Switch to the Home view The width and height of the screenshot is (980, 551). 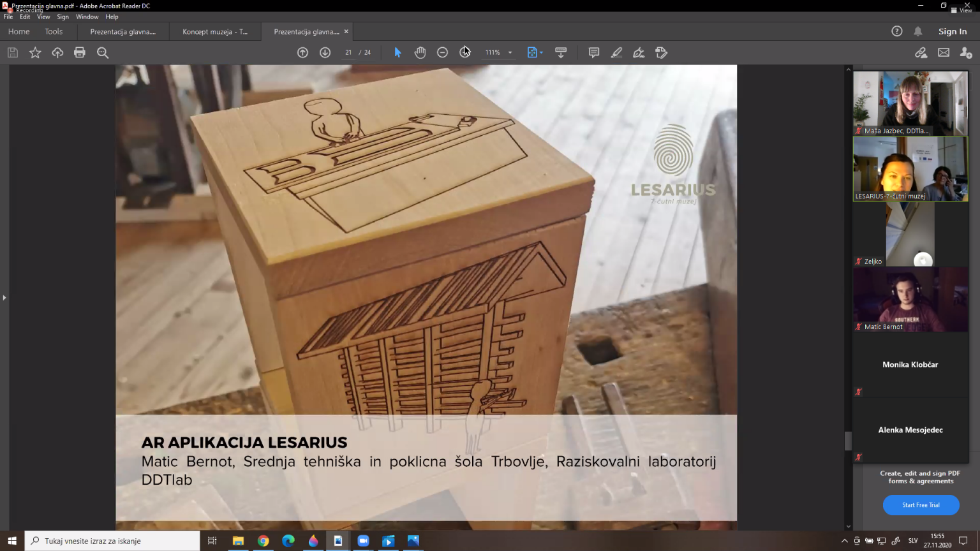coord(19,31)
